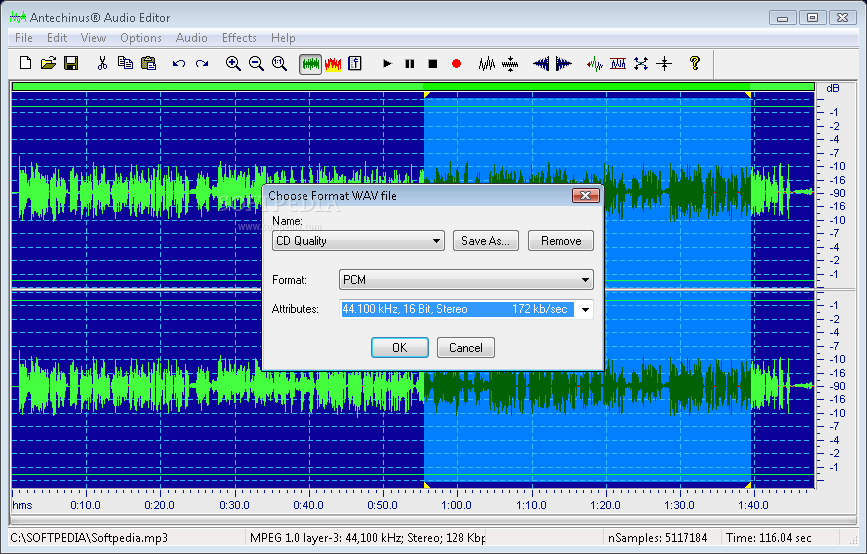Screen dimensions: 867x554
Task: Close the Choose Format WAV file dialog
Action: click(586, 195)
